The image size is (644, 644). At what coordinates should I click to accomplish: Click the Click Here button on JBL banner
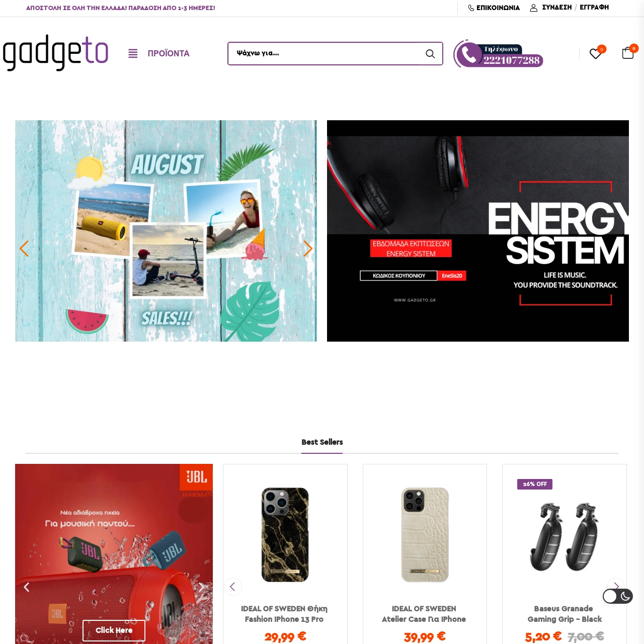coord(114,630)
